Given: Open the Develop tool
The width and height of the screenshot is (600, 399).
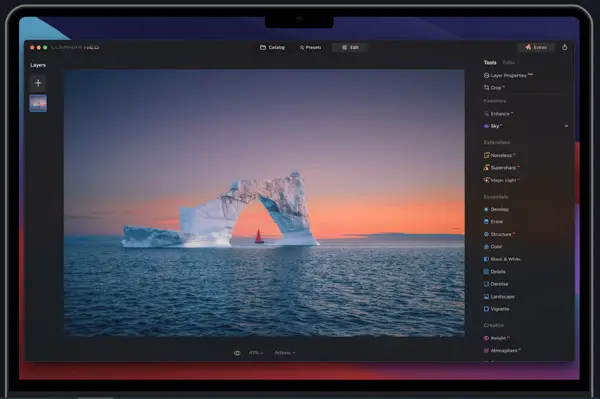Looking at the screenshot, I should [496, 209].
